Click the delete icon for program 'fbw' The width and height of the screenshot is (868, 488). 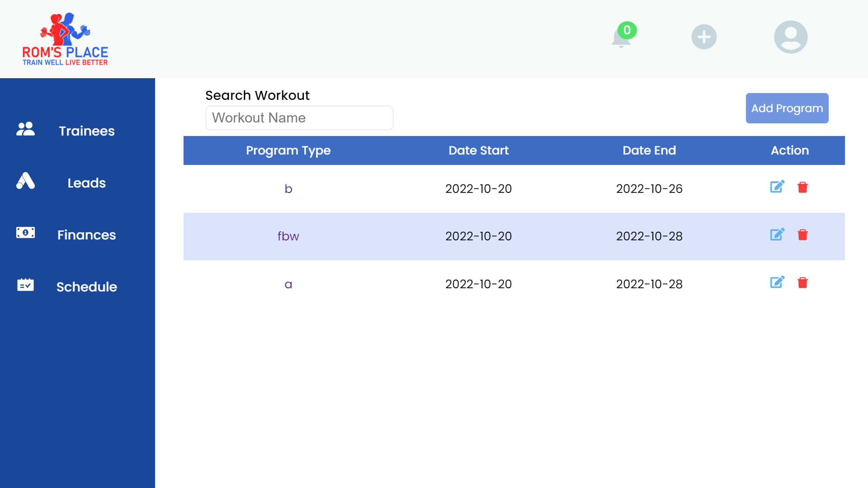(x=803, y=235)
